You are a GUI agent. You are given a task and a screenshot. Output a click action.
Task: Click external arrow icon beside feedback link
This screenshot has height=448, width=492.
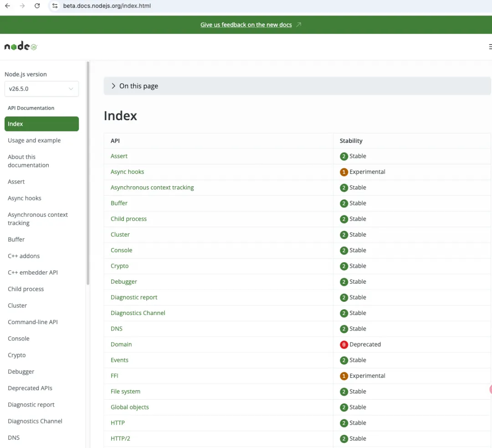299,25
